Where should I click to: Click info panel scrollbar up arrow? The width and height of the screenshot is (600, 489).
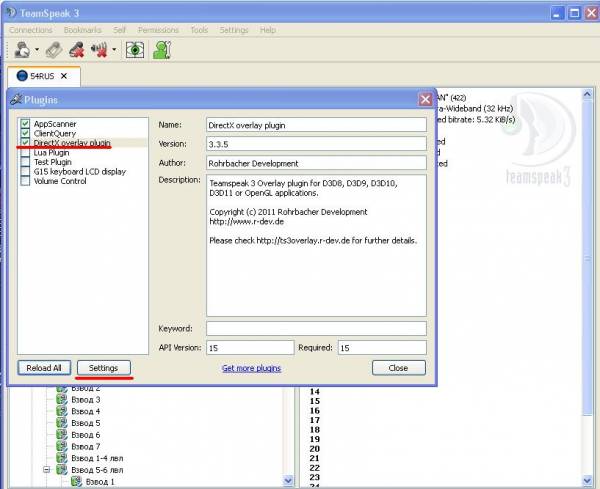[x=587, y=94]
